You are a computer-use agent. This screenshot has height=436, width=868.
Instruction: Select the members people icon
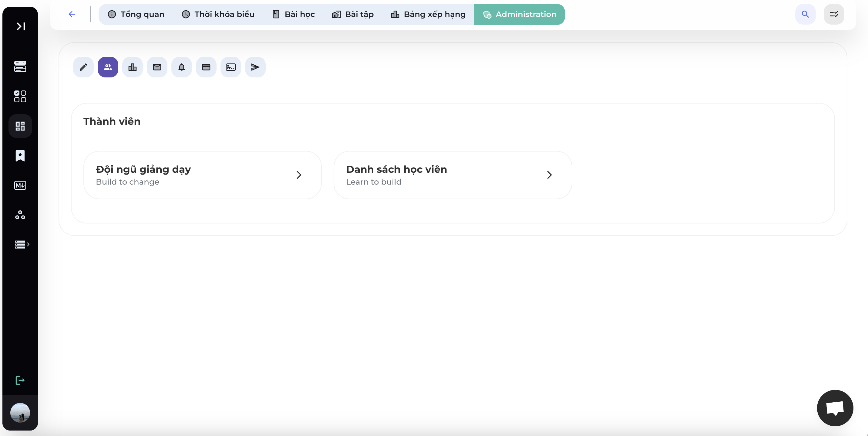[x=108, y=67]
